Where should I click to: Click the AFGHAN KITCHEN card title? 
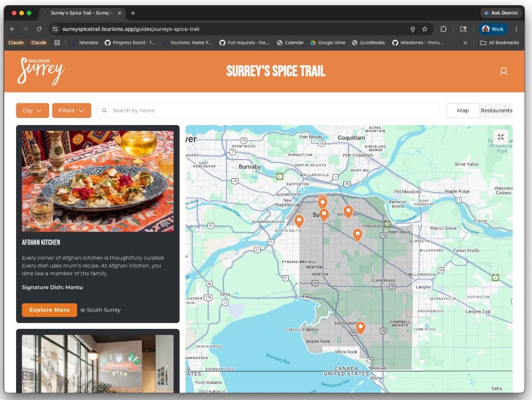pyautogui.click(x=41, y=242)
